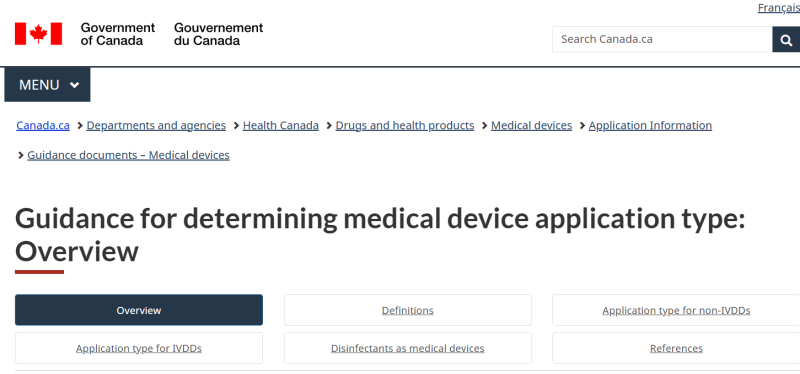800x374 pixels.
Task: Click the search magnifier icon button
Action: (x=786, y=39)
